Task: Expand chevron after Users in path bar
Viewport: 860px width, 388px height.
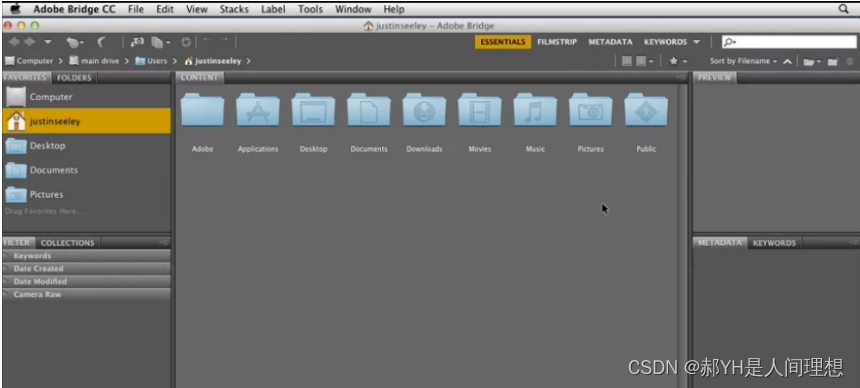Action: [x=174, y=61]
